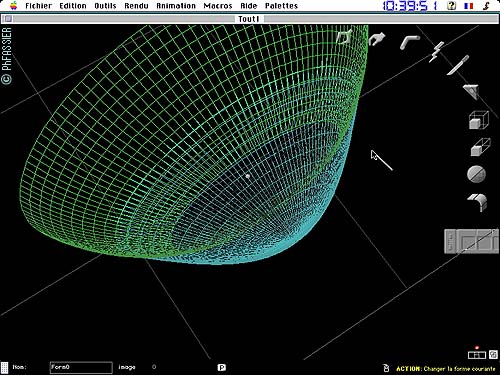Click the Nom field containing Form0
The width and height of the screenshot is (500, 375).
(x=81, y=367)
